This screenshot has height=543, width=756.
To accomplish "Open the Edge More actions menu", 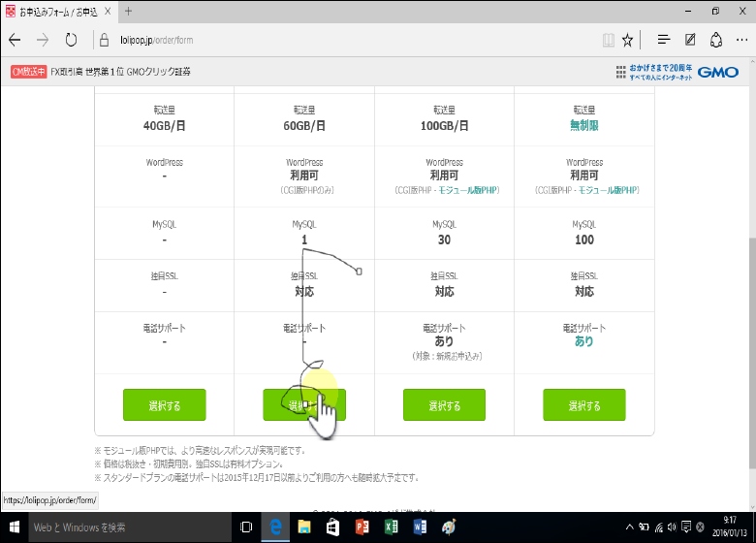I will [742, 40].
